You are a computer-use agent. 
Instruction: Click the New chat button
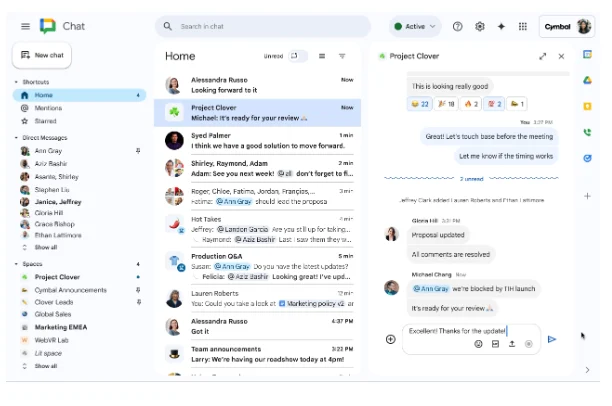[x=42, y=55]
